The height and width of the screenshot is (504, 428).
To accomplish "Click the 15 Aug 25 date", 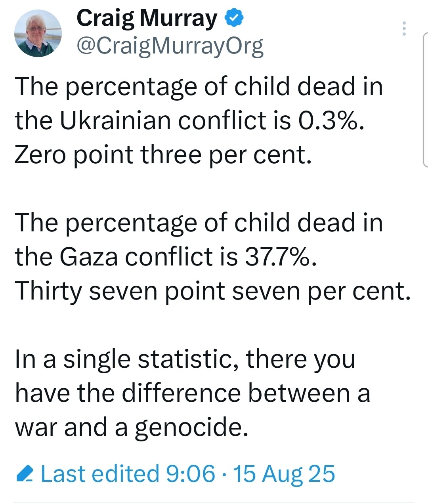I will pyautogui.click(x=284, y=474).
